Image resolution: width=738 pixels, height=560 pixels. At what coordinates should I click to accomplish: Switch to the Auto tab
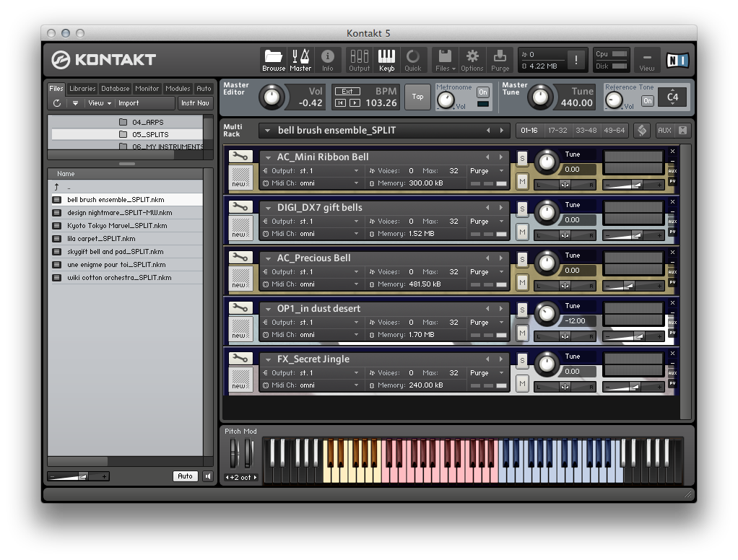tap(204, 88)
